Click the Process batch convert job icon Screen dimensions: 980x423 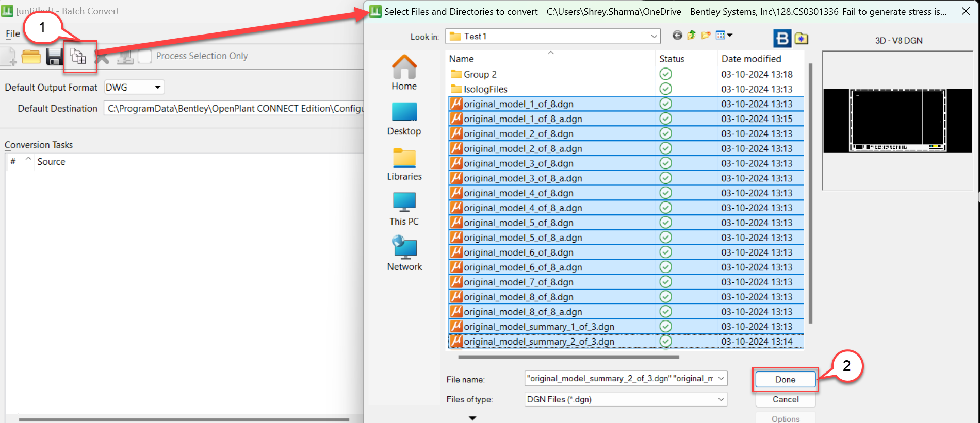(125, 57)
